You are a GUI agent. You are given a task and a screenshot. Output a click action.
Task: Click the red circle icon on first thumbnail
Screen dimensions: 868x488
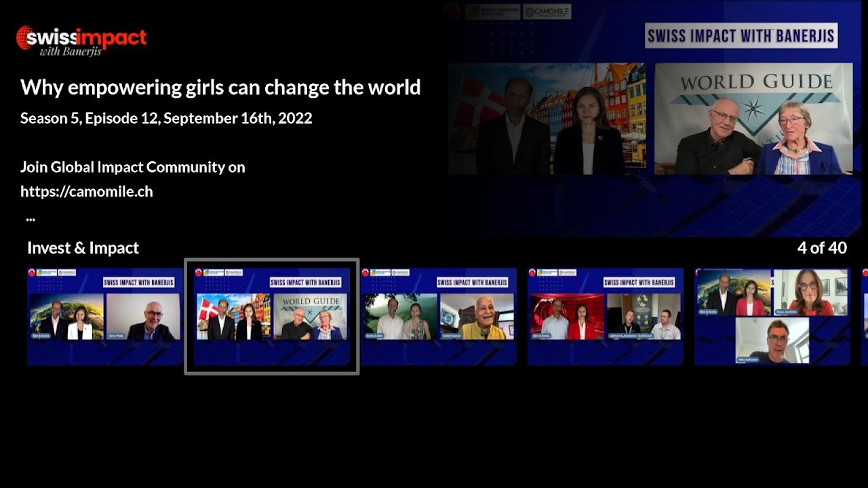31,272
